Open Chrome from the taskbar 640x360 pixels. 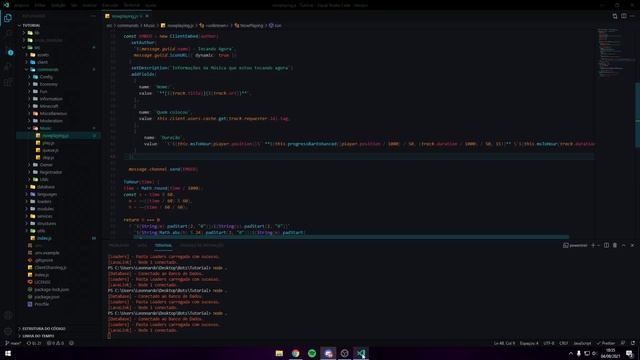(x=296, y=353)
